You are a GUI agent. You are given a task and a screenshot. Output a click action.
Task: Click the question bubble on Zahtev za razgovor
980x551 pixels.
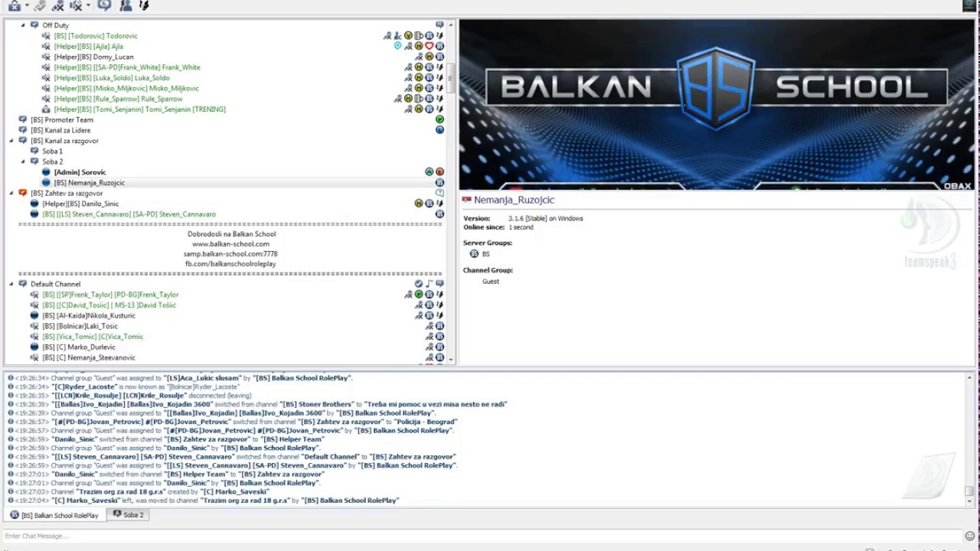tap(439, 193)
